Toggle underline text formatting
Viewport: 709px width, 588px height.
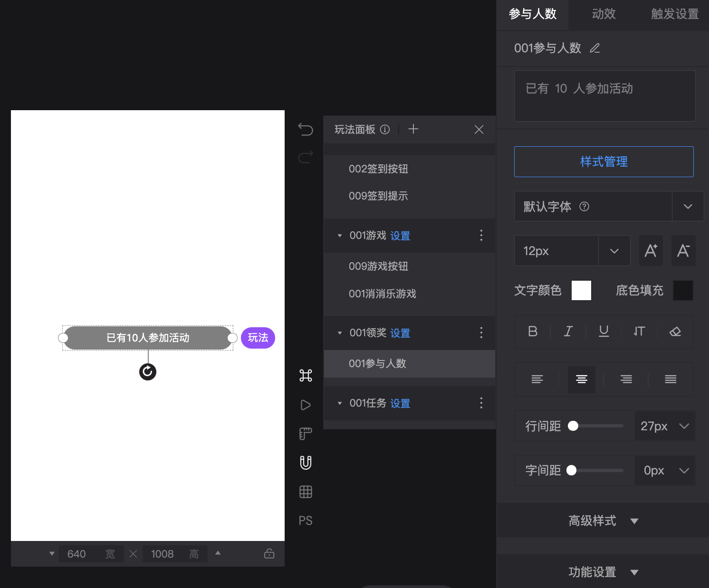(604, 332)
